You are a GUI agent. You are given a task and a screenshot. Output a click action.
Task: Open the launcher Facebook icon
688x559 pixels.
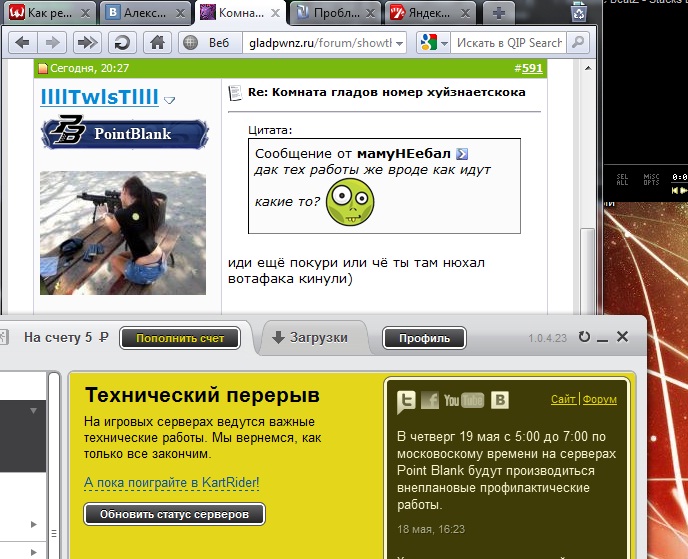click(x=430, y=400)
